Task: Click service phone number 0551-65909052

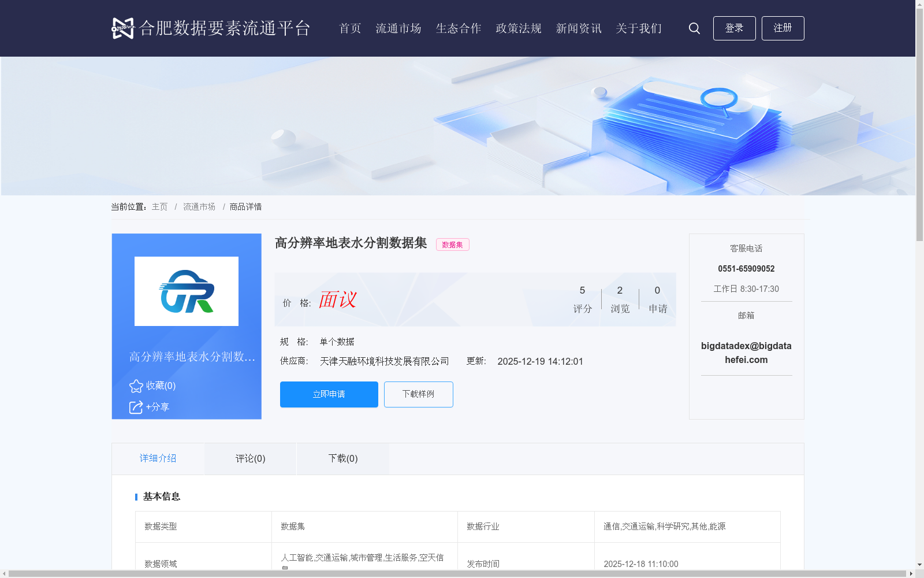Action: 746,269
